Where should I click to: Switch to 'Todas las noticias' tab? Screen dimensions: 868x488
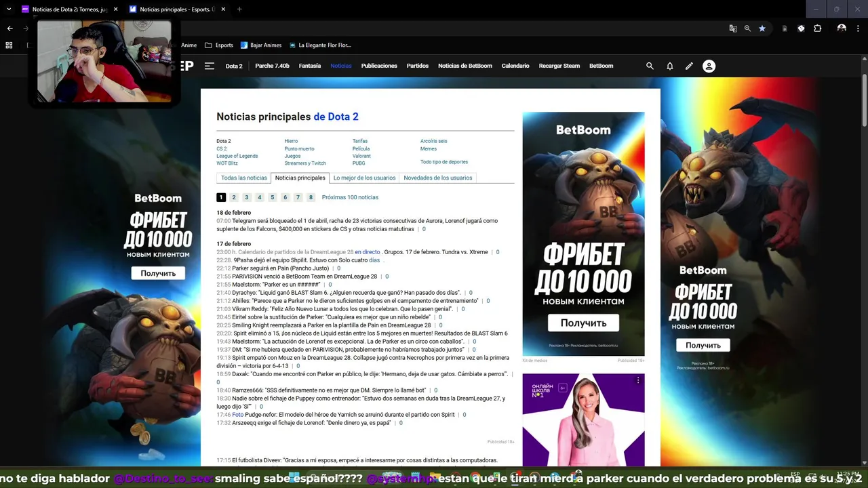click(244, 178)
